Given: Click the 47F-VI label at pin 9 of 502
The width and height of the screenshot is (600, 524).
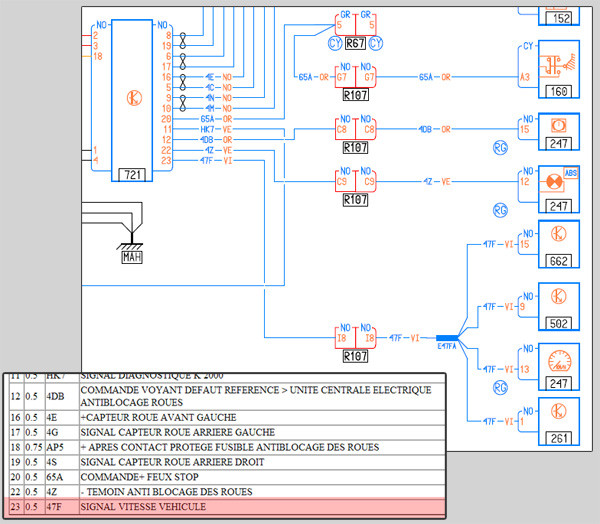Looking at the screenshot, I should click(x=498, y=307).
